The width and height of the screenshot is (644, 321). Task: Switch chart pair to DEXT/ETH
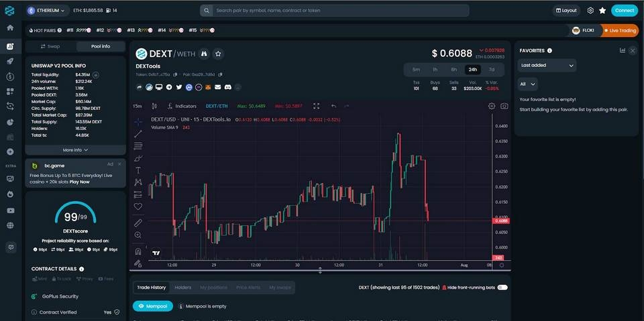coord(217,106)
